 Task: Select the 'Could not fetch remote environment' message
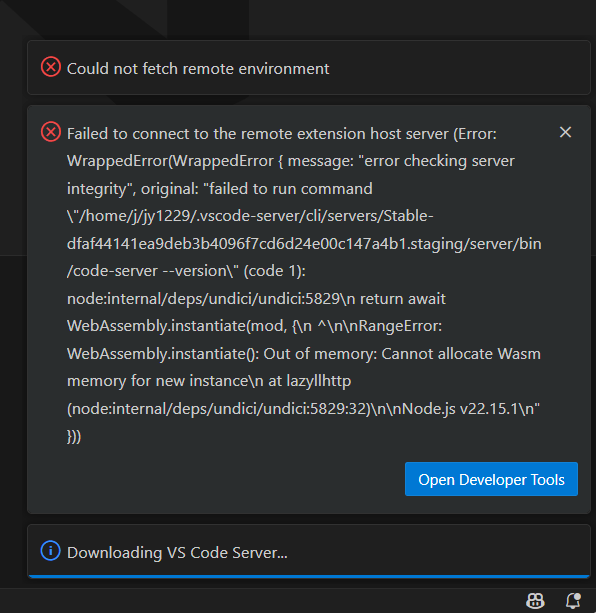(198, 69)
